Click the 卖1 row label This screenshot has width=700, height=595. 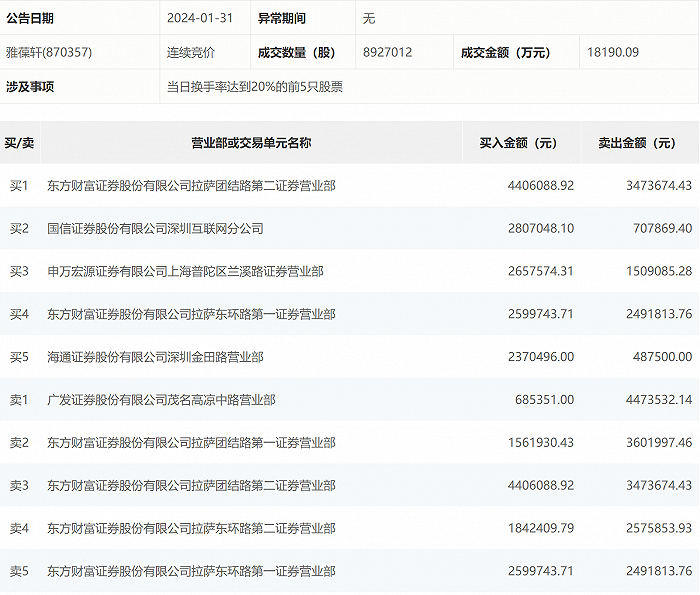19,399
